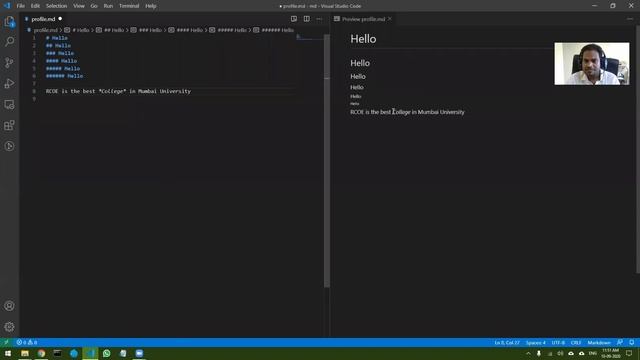
Task: Open the editor More Actions ellipsis
Action: (x=319, y=19)
